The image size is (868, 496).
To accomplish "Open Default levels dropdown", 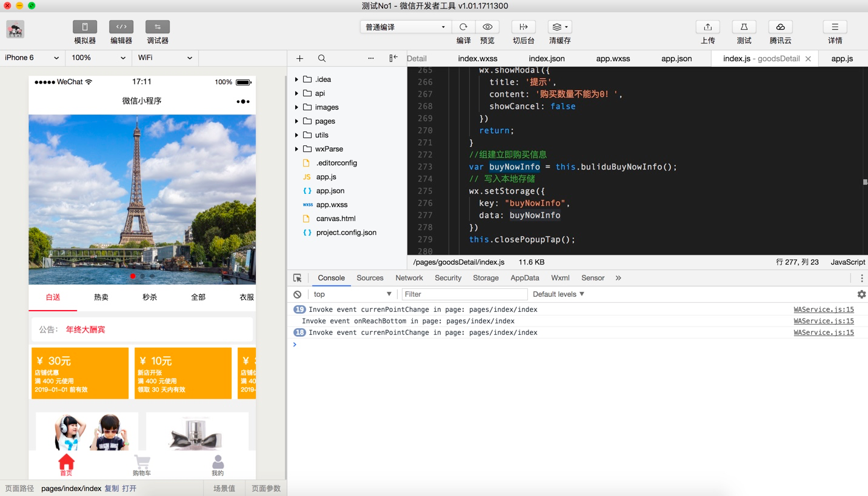I will (x=558, y=294).
